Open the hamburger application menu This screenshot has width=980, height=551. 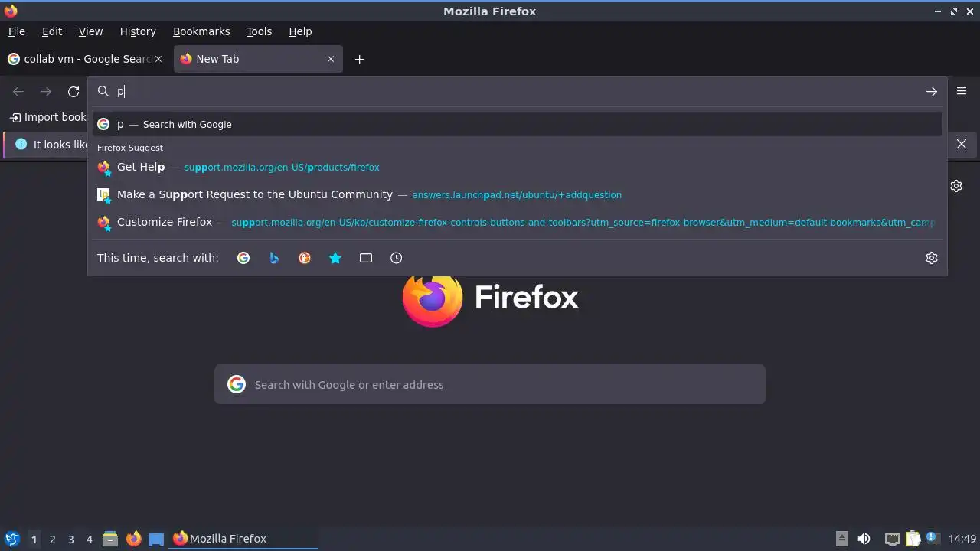coord(962,91)
